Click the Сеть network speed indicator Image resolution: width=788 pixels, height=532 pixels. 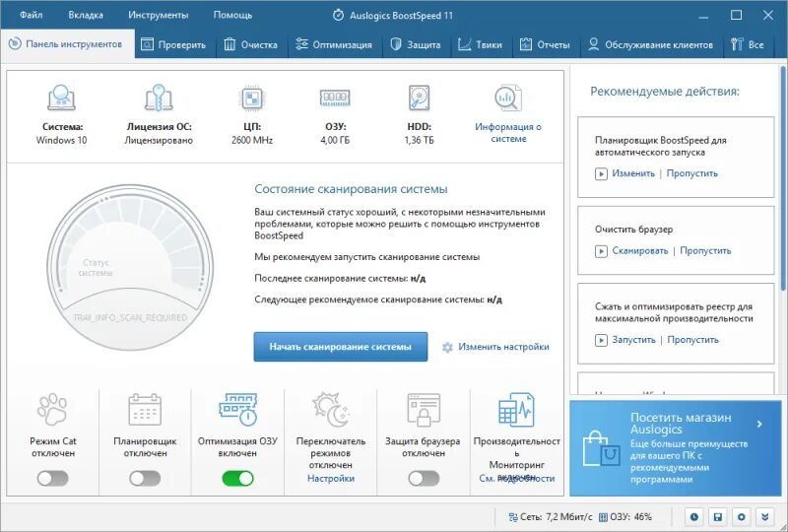coord(551,517)
